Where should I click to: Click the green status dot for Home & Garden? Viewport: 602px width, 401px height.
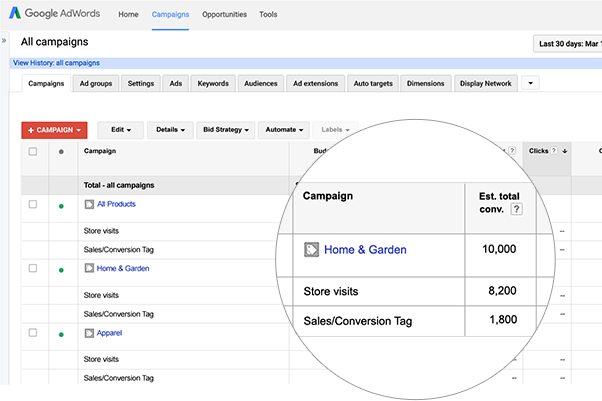(61, 270)
